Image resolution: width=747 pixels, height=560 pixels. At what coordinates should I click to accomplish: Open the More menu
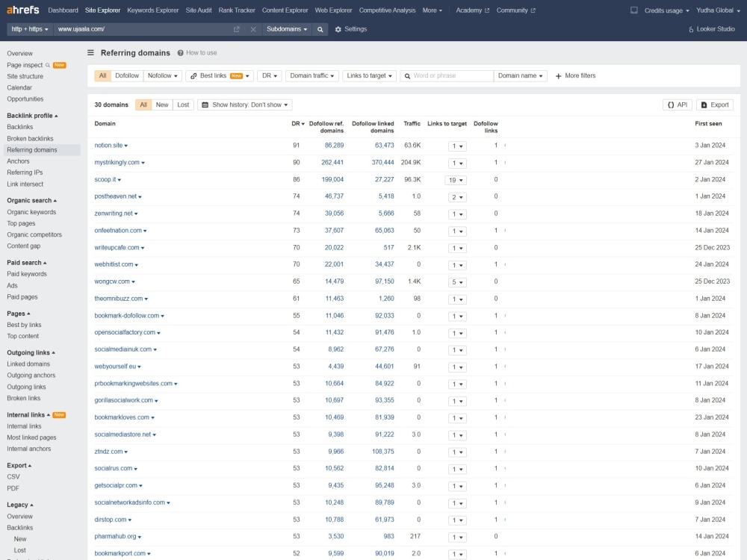[x=432, y=10]
